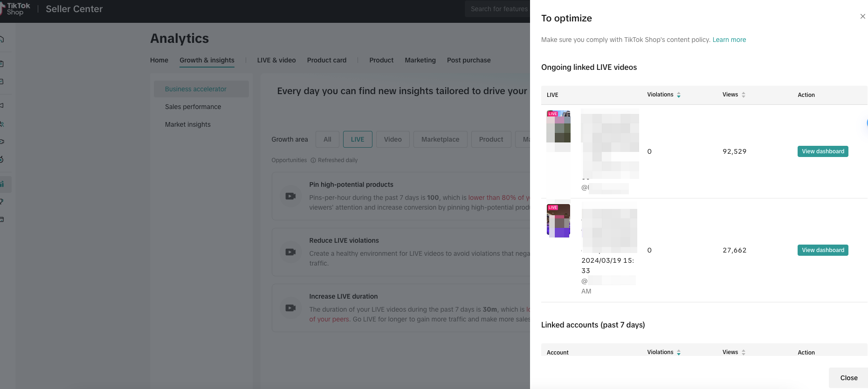868x389 pixels.
Task: Sort Linked accounts table by Violations
Action: click(679, 353)
